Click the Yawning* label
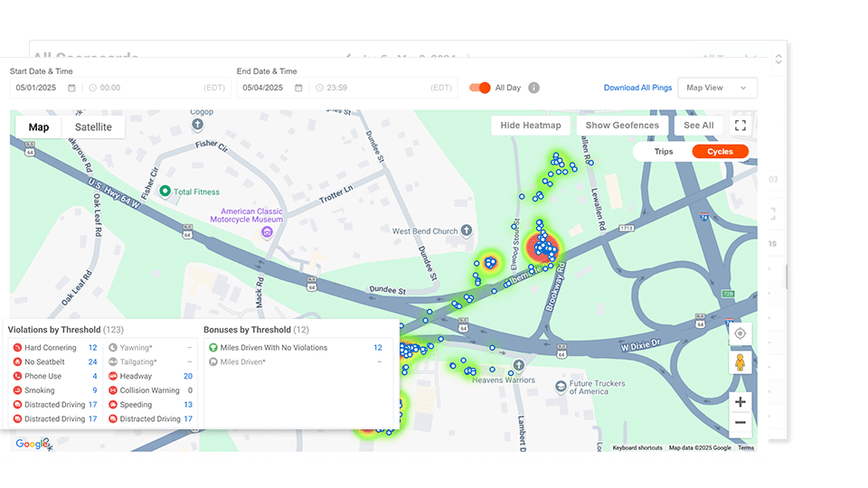Viewport: 868px width, 488px height. click(137, 347)
